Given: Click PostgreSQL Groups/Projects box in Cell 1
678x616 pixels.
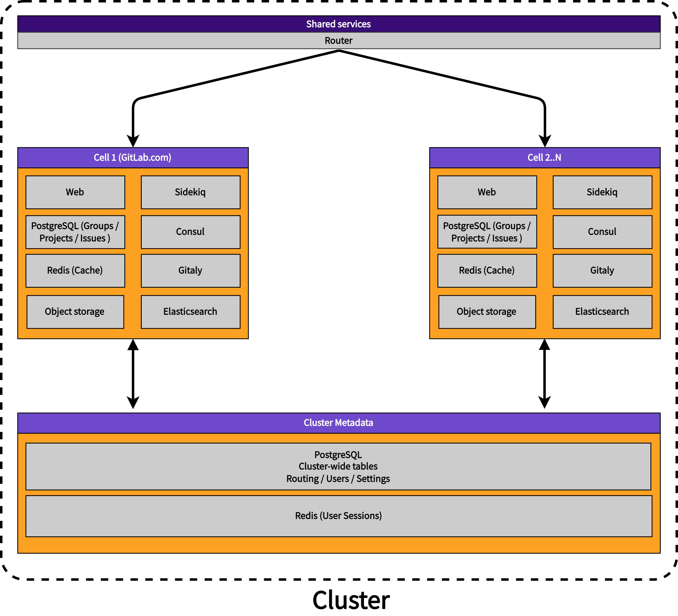Looking at the screenshot, I should pyautogui.click(x=75, y=232).
